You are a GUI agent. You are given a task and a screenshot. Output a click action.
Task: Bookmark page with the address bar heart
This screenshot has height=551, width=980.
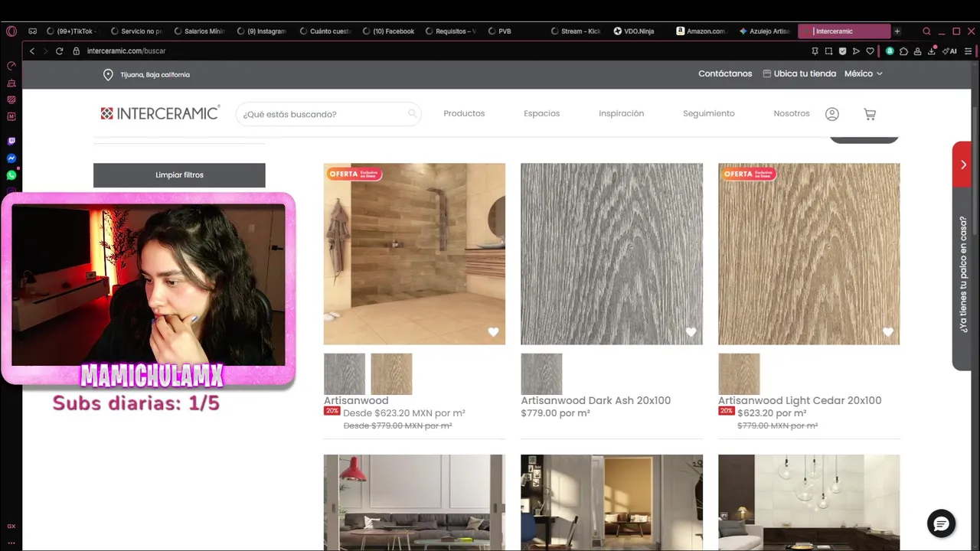click(870, 51)
